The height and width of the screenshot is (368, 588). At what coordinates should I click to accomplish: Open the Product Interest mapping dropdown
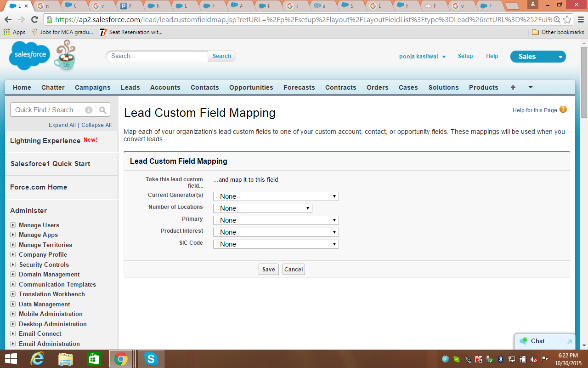pos(276,232)
